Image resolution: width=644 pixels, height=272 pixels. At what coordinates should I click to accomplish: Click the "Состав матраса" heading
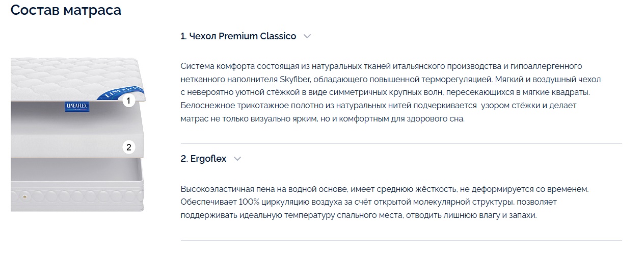click(x=66, y=10)
